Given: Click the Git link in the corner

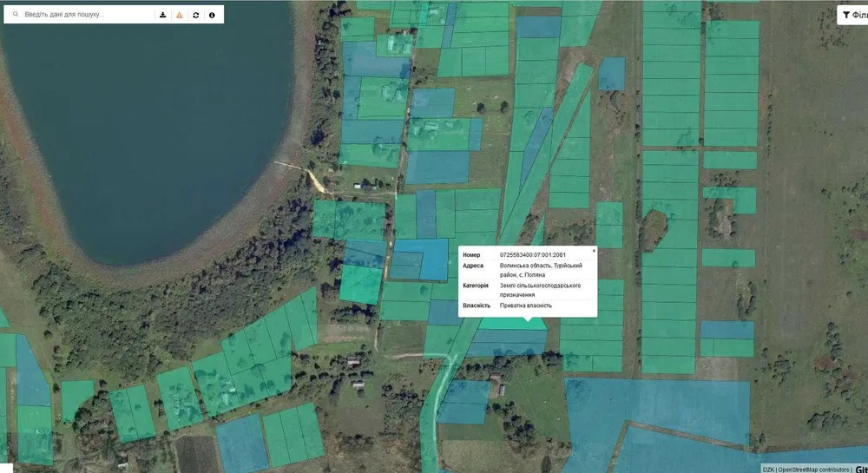Looking at the screenshot, I should pos(861,468).
